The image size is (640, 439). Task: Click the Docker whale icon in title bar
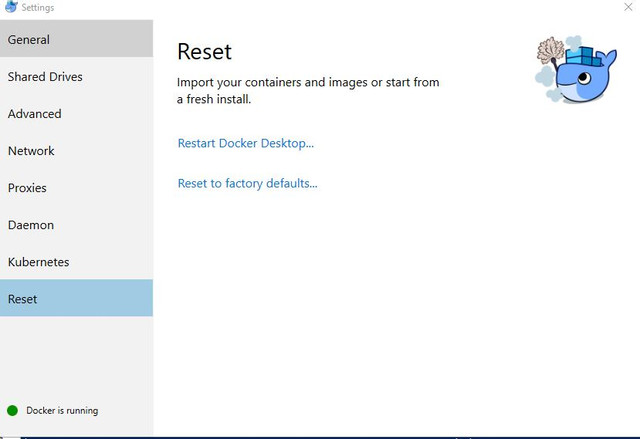(11, 7)
